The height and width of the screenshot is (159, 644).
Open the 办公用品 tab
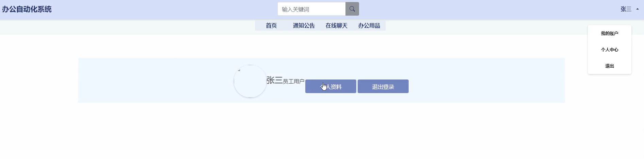pos(369,25)
